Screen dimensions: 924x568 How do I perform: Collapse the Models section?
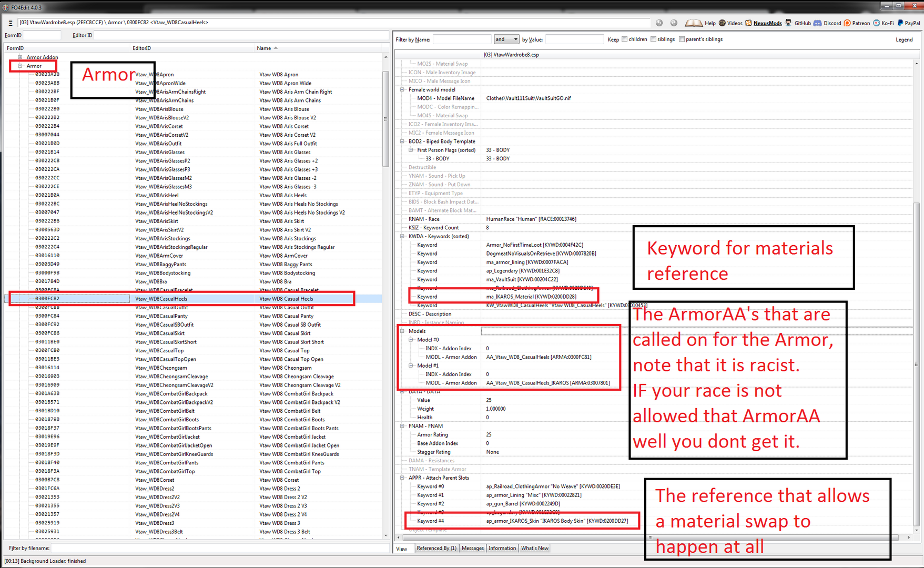click(x=402, y=331)
